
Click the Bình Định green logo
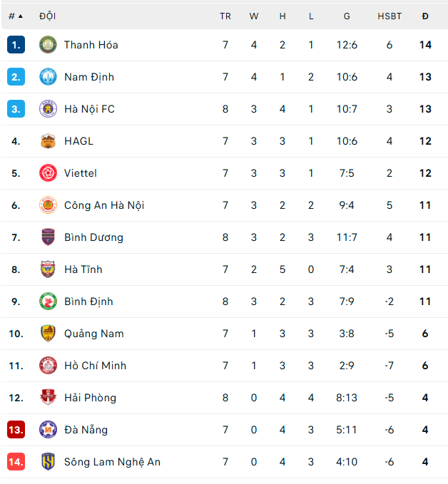(x=48, y=302)
